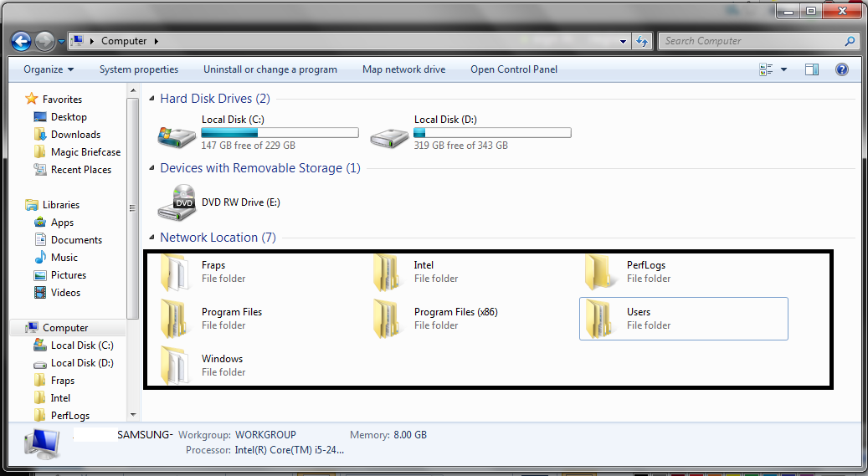868x476 pixels.
Task: Click the 147 GB free of 229 GB text
Action: click(248, 145)
